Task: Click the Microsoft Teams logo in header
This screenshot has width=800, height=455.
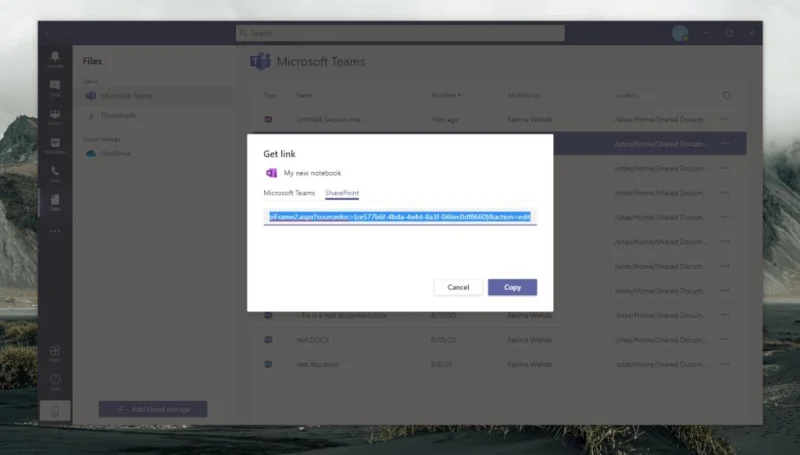Action: [x=260, y=62]
